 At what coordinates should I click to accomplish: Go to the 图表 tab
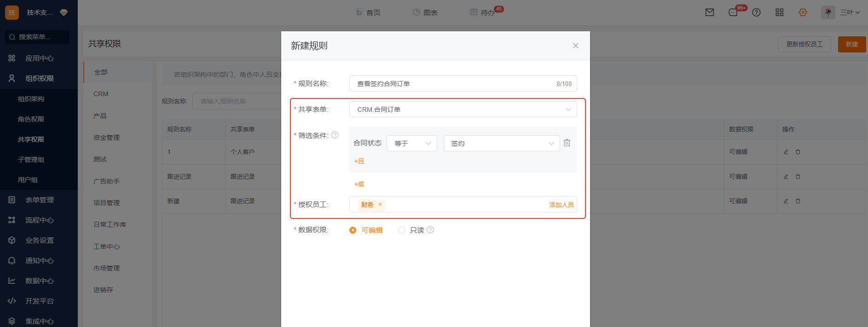pyautogui.click(x=425, y=12)
